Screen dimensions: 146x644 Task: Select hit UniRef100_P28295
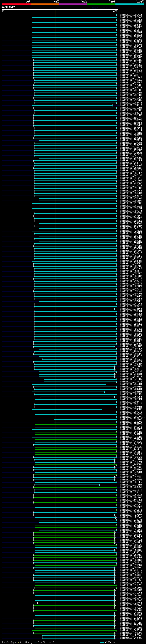pos(131,512)
